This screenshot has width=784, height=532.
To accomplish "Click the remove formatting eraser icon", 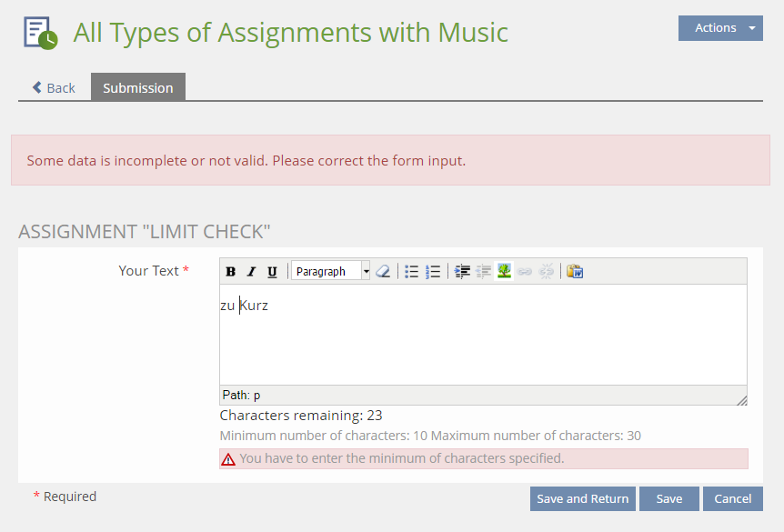I will (383, 271).
